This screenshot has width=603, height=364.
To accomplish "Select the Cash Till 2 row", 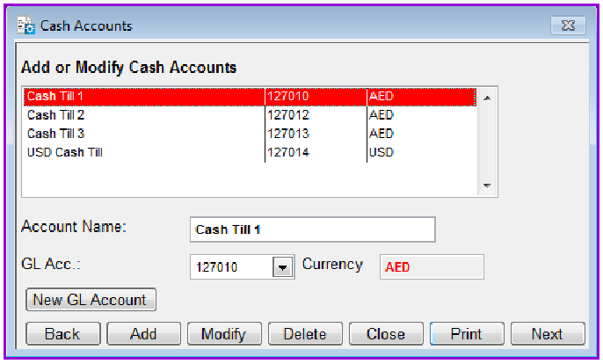I will pos(250,115).
